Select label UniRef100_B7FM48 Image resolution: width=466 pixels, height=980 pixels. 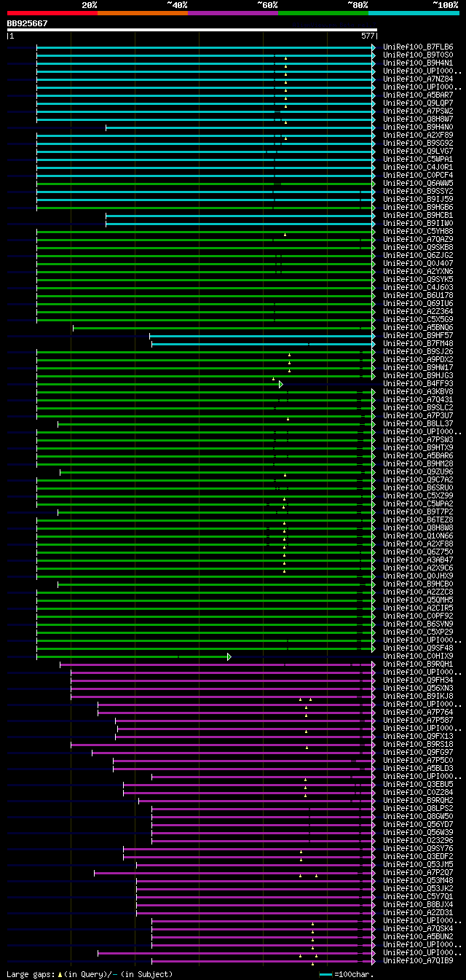click(x=418, y=343)
